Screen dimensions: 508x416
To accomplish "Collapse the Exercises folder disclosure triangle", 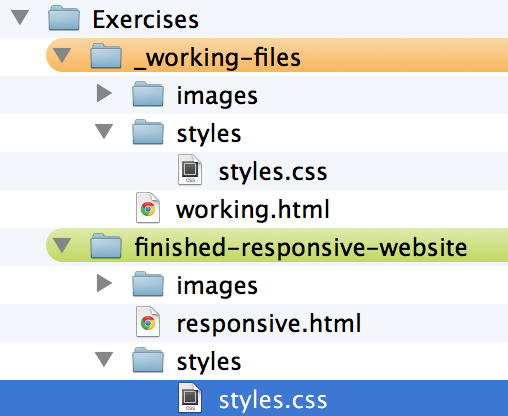I will click(20, 18).
